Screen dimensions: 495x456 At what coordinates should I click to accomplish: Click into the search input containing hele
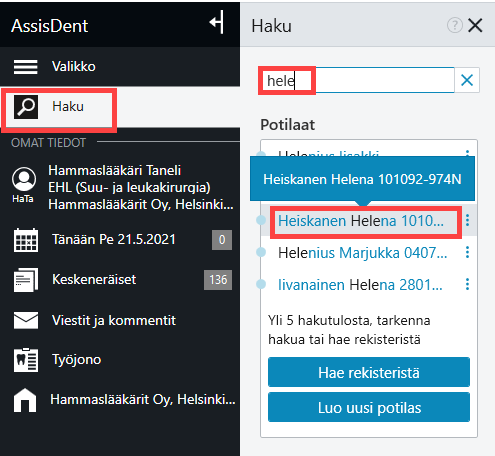(x=357, y=80)
